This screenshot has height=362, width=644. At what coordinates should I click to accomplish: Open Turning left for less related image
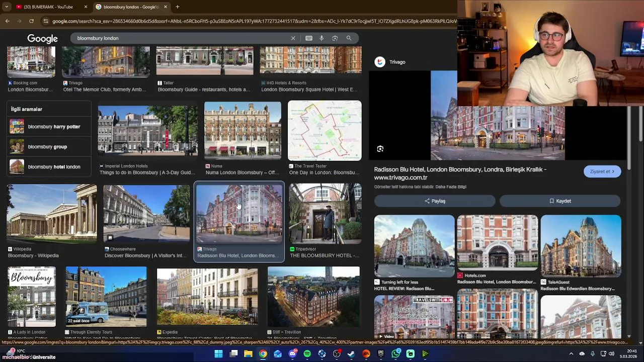tap(414, 246)
